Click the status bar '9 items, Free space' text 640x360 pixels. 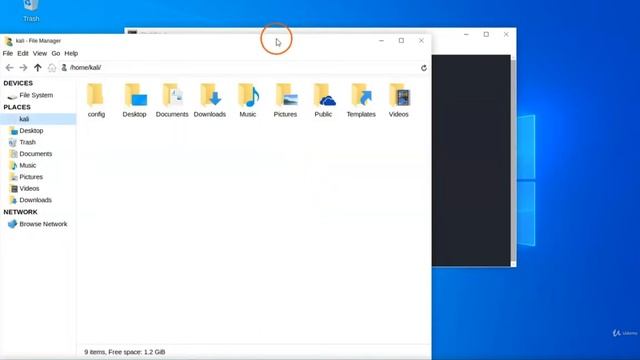click(x=125, y=352)
